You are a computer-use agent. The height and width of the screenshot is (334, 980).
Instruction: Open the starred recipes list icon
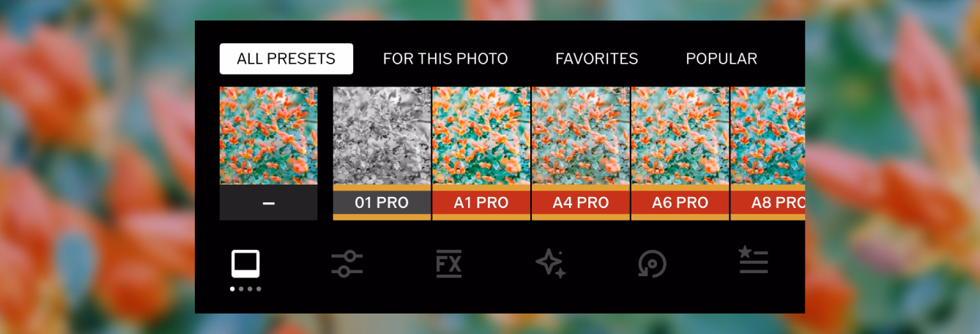[x=753, y=261]
